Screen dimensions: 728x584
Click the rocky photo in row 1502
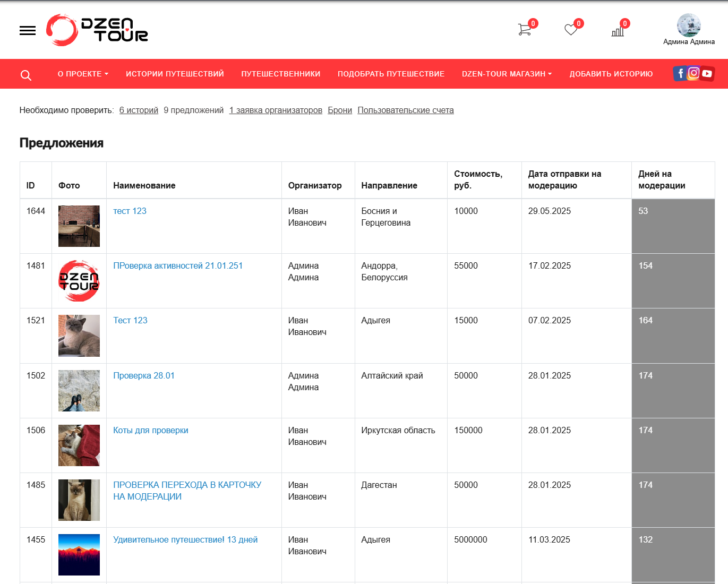coord(79,391)
